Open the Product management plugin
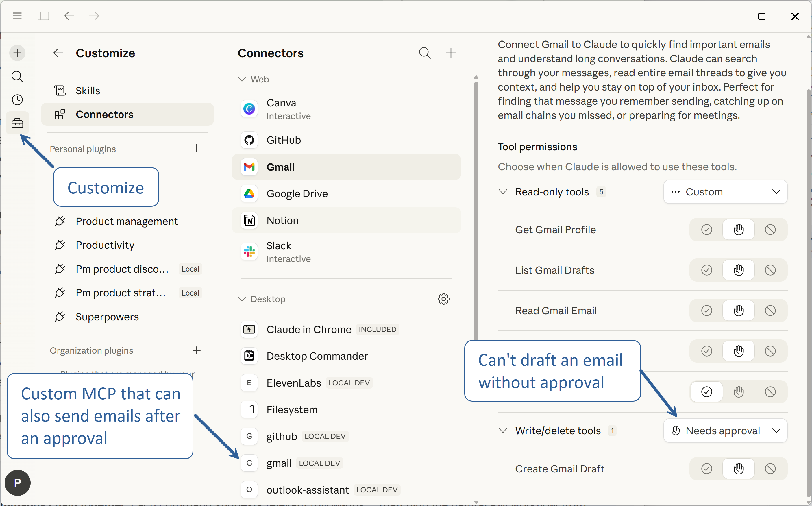This screenshot has height=506, width=812. 126,221
